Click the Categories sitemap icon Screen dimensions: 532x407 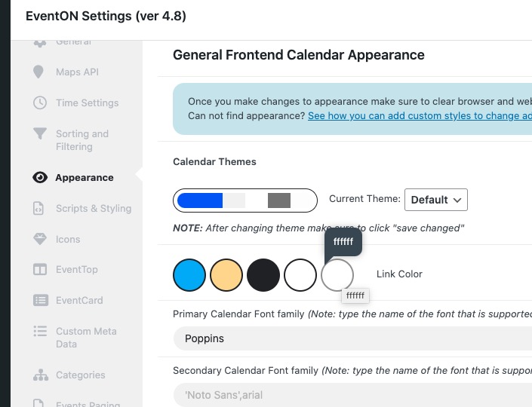(41, 375)
